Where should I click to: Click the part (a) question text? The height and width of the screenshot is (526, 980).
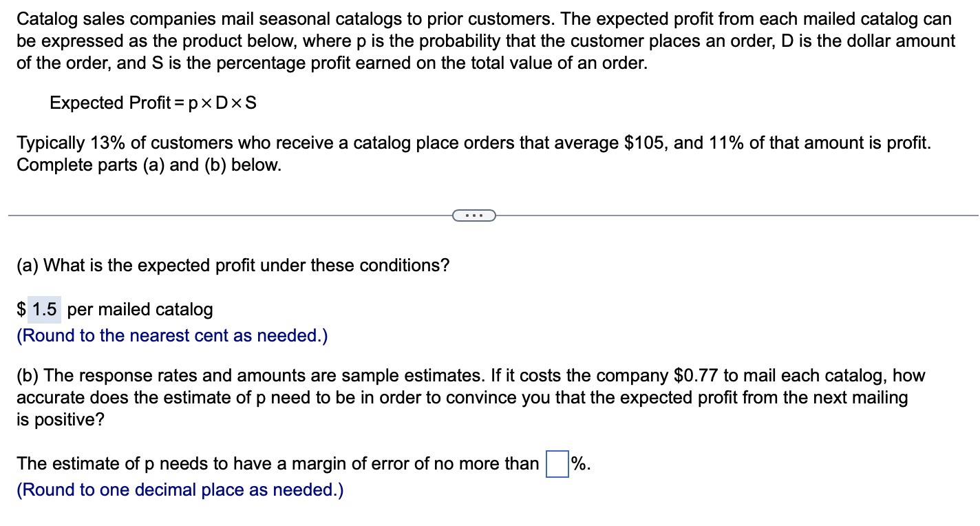[233, 265]
